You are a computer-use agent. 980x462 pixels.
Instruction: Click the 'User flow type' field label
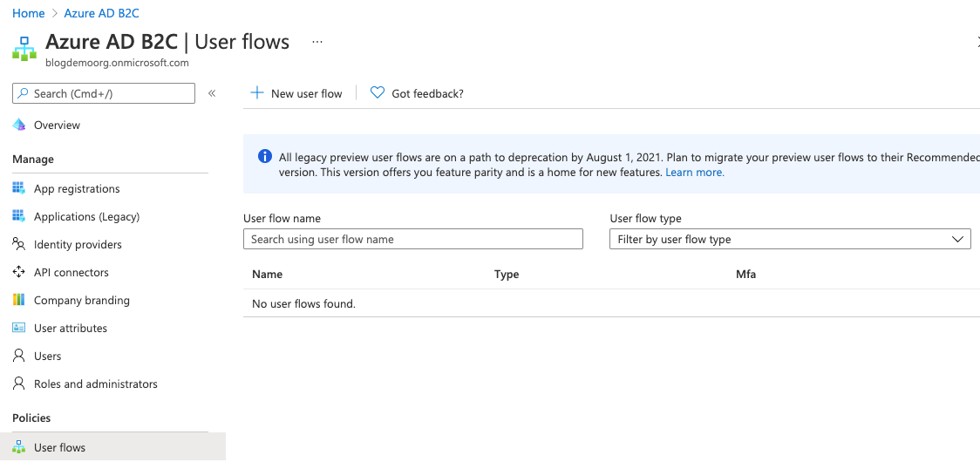pyautogui.click(x=645, y=218)
